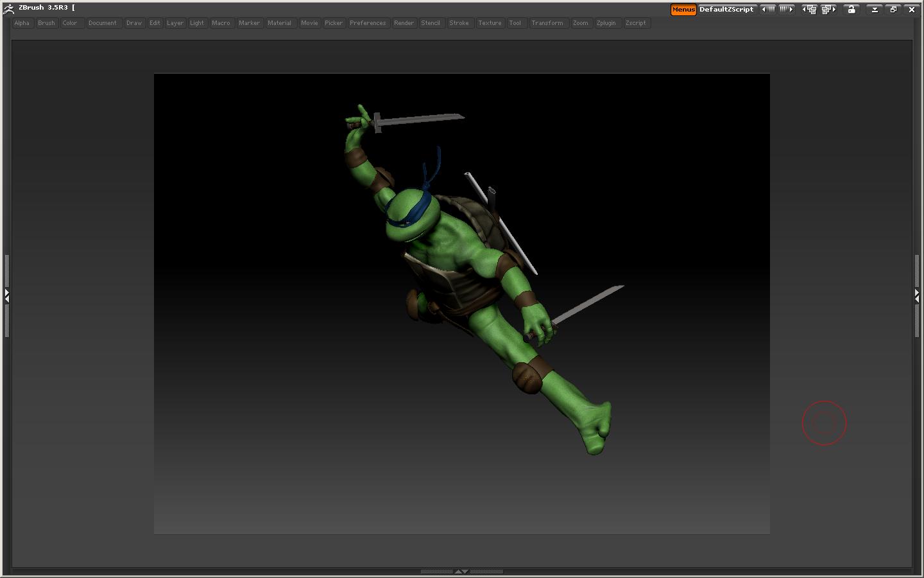Load next user interface layout
The height and width of the screenshot is (578, 924).
point(828,10)
